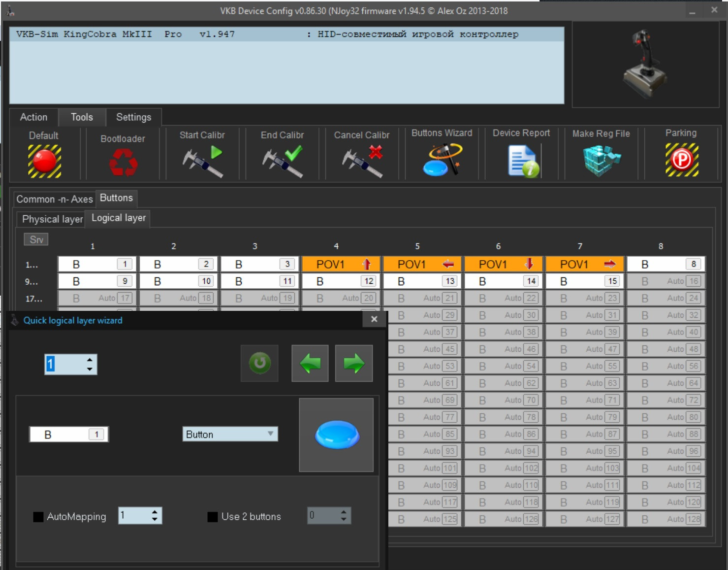Start calibration with the Start Calibr icon
728x570 pixels.
coord(202,162)
